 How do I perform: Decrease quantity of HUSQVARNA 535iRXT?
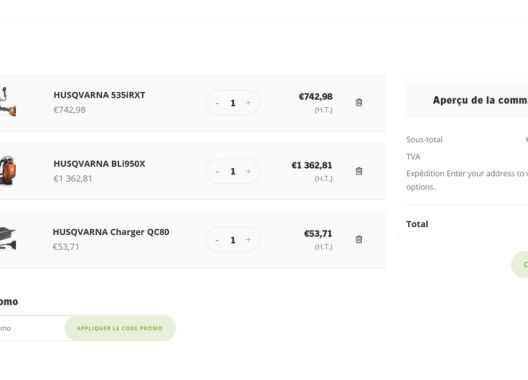click(217, 103)
